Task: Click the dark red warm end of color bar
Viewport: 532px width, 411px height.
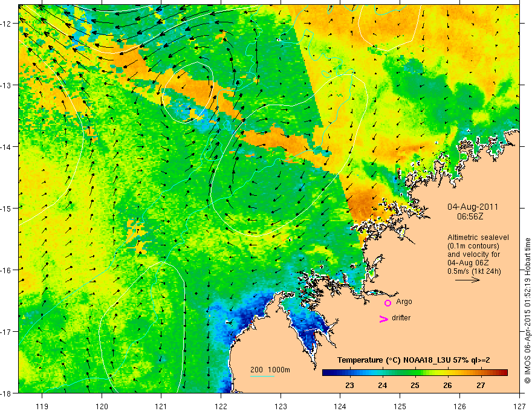Action: coord(504,373)
